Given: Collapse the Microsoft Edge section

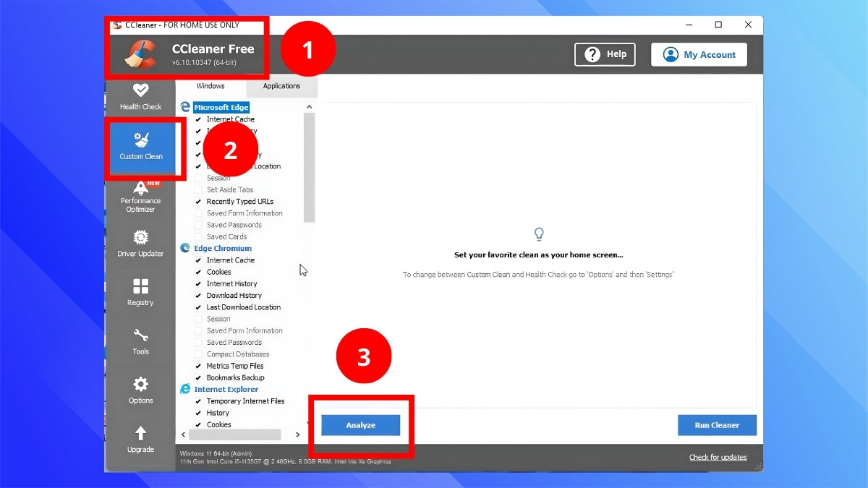Looking at the screenshot, I should coord(187,106).
